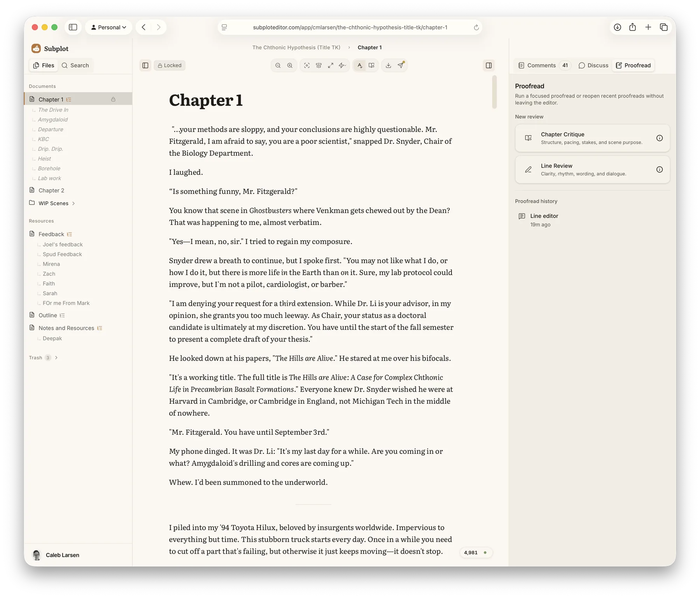Image resolution: width=700 pixels, height=598 pixels.
Task: Open the Deepak section
Action: [x=52, y=338]
